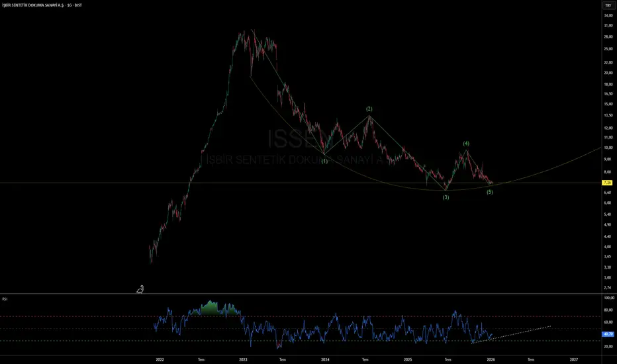Image resolution: width=617 pixels, height=364 pixels.
Task: Select the Elliott wave label (2)
Action: [369, 109]
